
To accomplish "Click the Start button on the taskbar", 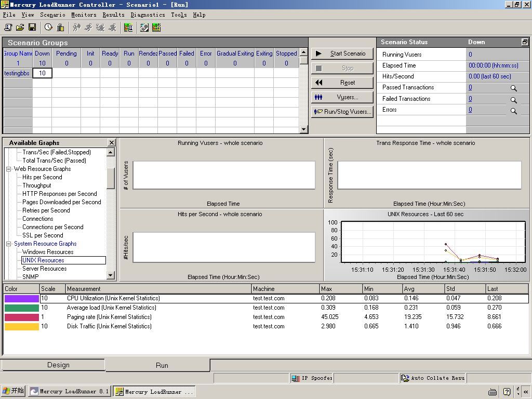I will tap(13, 392).
